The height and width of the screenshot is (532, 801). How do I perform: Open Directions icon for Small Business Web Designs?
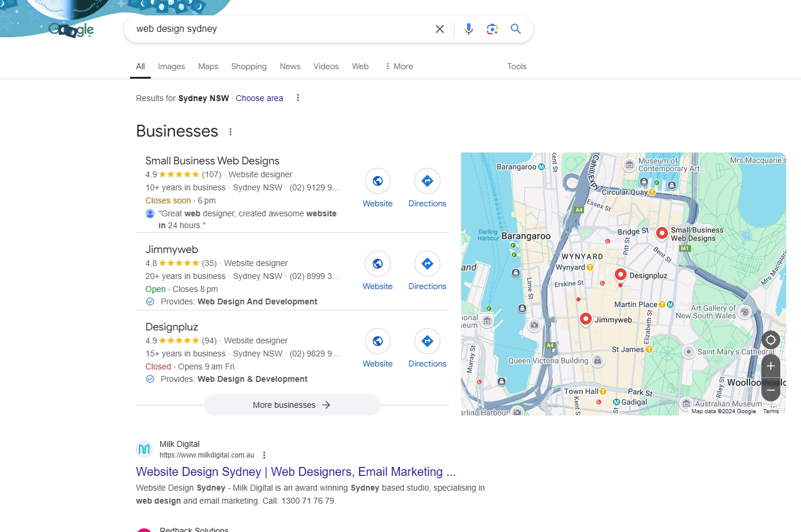click(x=427, y=181)
